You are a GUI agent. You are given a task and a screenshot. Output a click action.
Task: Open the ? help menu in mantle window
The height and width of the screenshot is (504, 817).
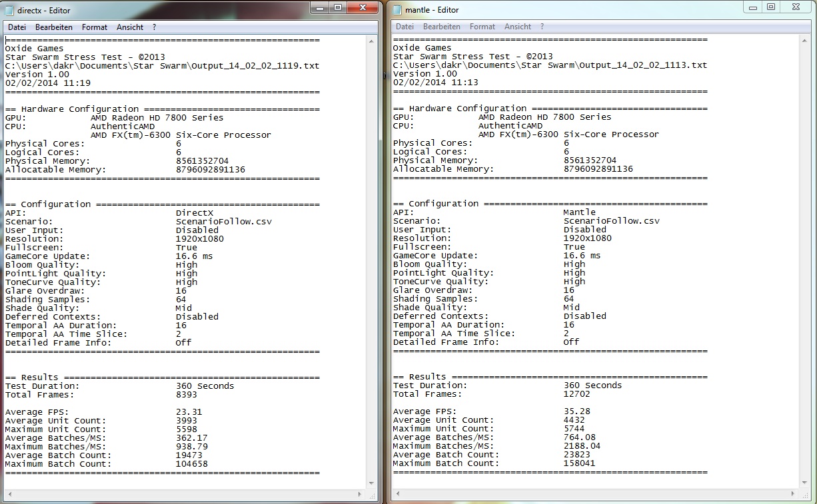tap(542, 27)
